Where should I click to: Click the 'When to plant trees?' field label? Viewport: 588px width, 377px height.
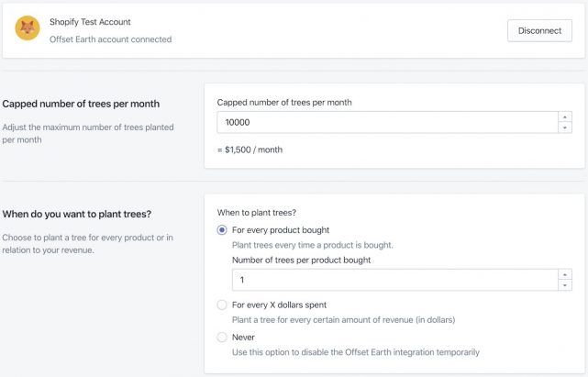click(x=261, y=212)
